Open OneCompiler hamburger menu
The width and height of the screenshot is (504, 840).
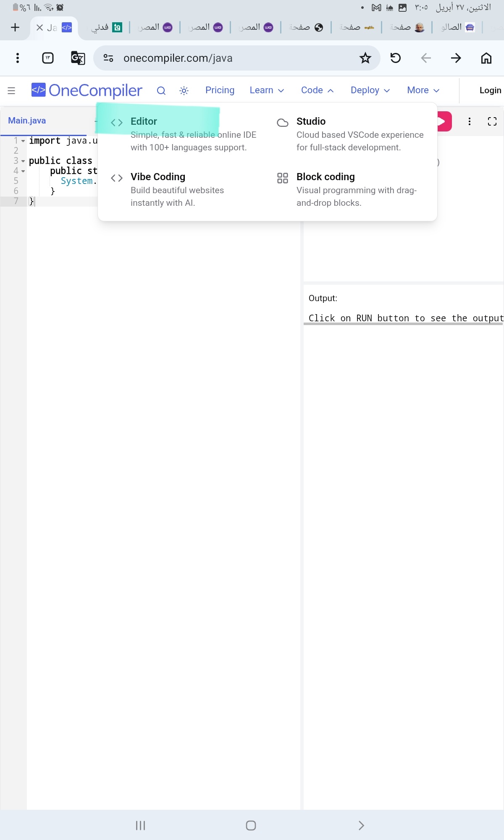11,90
